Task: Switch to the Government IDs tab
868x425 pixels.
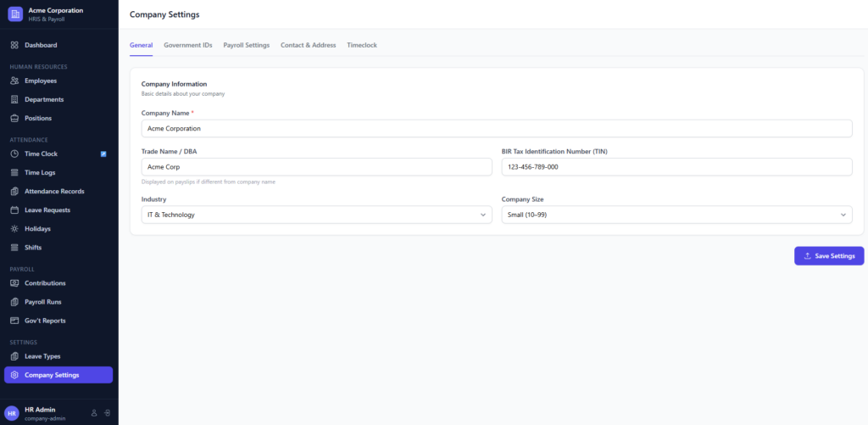Action: pos(187,45)
